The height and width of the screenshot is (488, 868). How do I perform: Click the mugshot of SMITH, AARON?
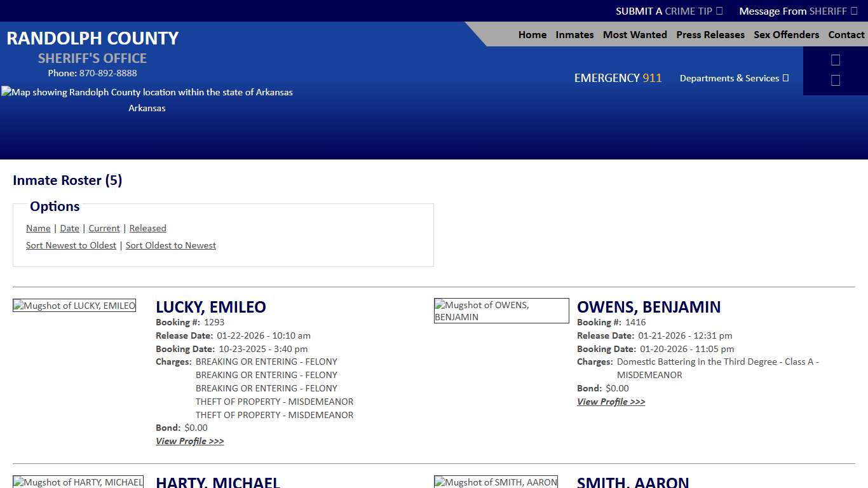coord(496,482)
